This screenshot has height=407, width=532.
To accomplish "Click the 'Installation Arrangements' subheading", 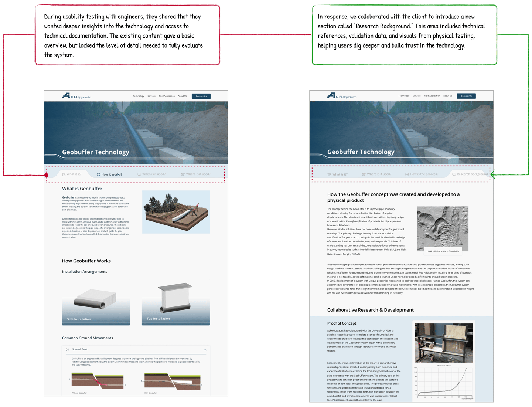I will pyautogui.click(x=85, y=272).
